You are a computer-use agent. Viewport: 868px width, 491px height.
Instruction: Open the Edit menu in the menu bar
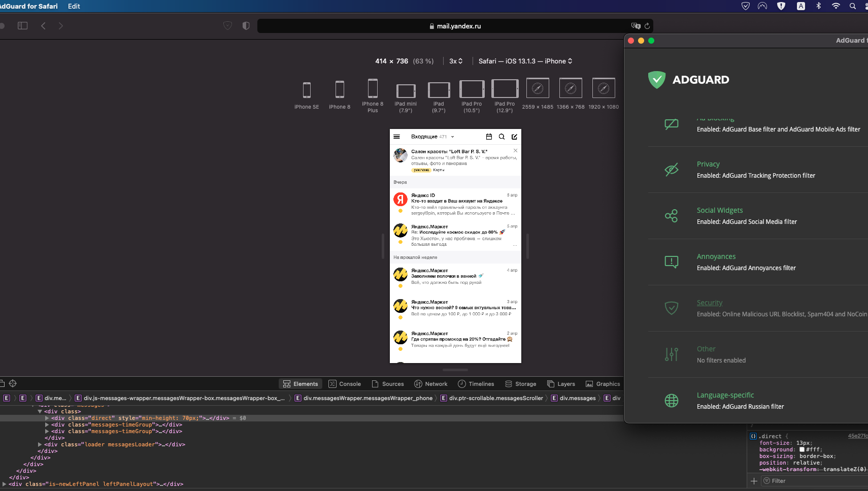click(x=74, y=6)
